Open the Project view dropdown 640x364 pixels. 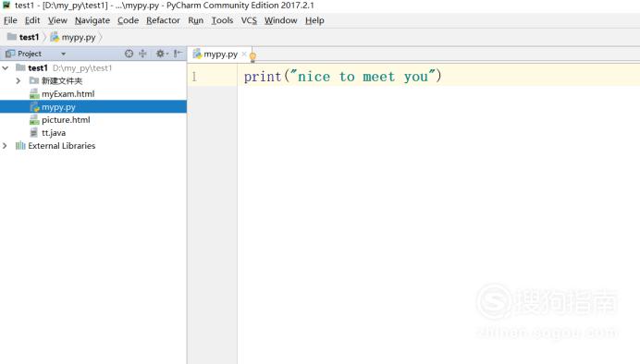[x=63, y=54]
